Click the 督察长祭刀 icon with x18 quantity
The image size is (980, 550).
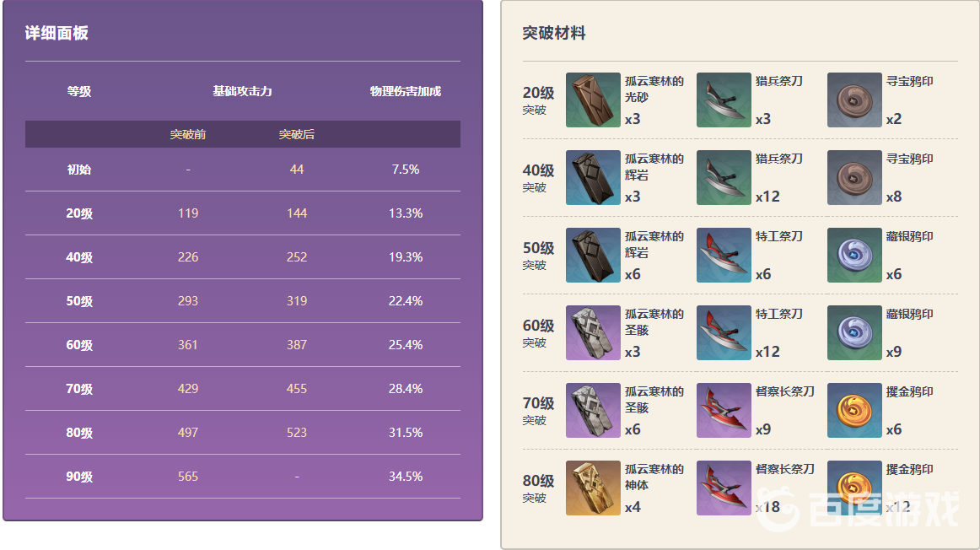[x=724, y=488]
